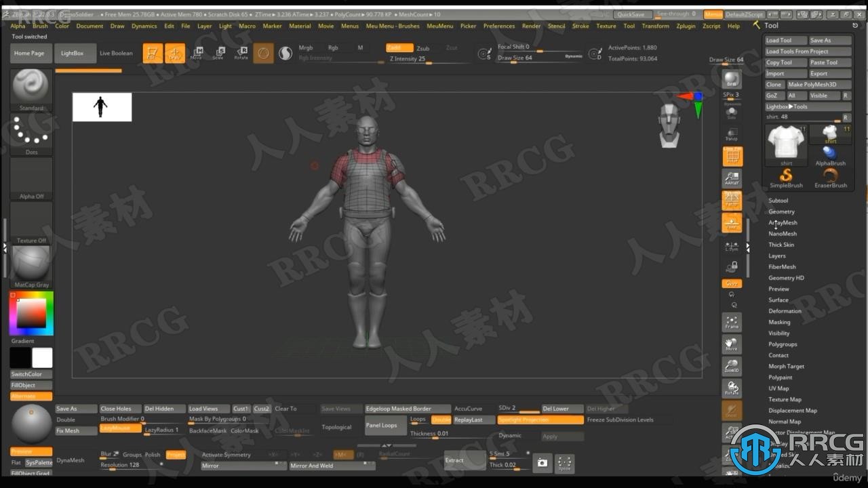The width and height of the screenshot is (868, 488).
Task: Open the Preferences menu
Action: point(498,26)
